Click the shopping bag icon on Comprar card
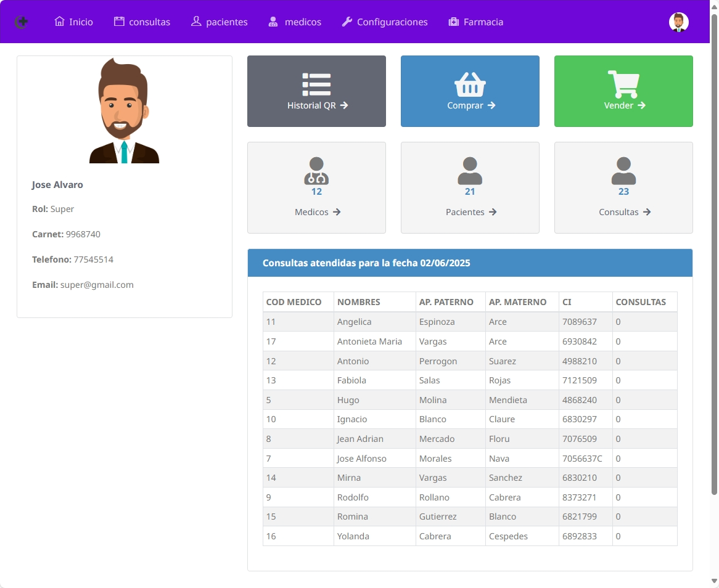The width and height of the screenshot is (719, 588). pos(470,84)
